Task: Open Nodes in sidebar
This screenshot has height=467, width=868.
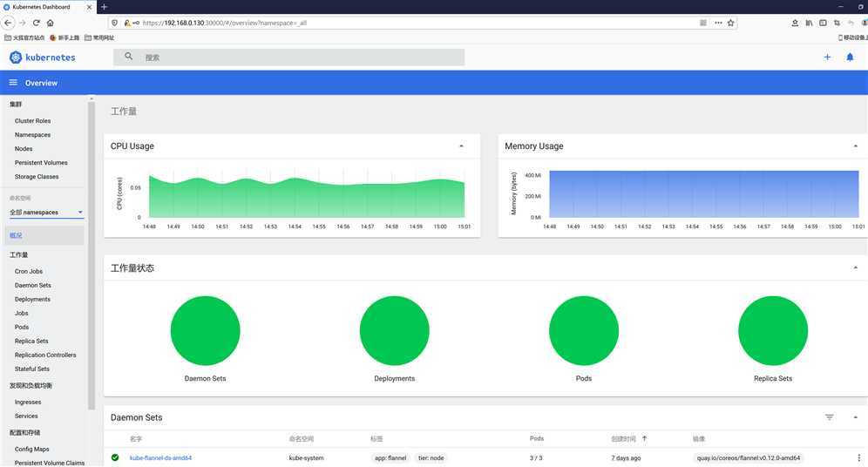Action: pyautogui.click(x=24, y=148)
